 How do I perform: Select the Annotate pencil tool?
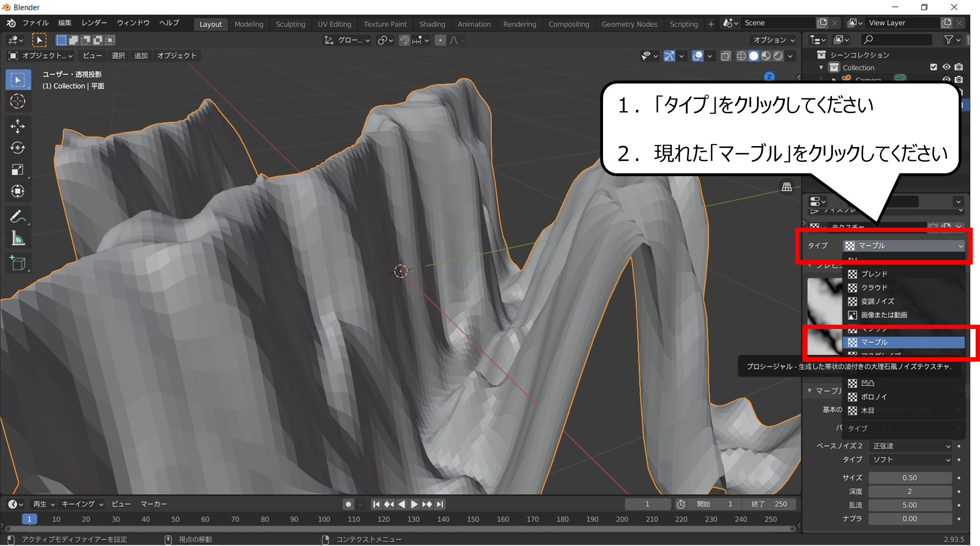(x=18, y=216)
